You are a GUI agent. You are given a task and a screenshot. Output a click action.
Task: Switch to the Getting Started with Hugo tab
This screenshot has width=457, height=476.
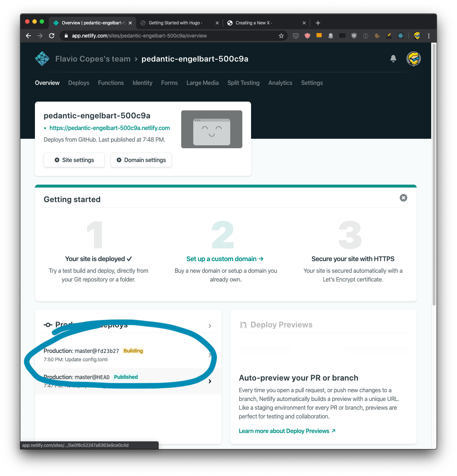[x=175, y=23]
